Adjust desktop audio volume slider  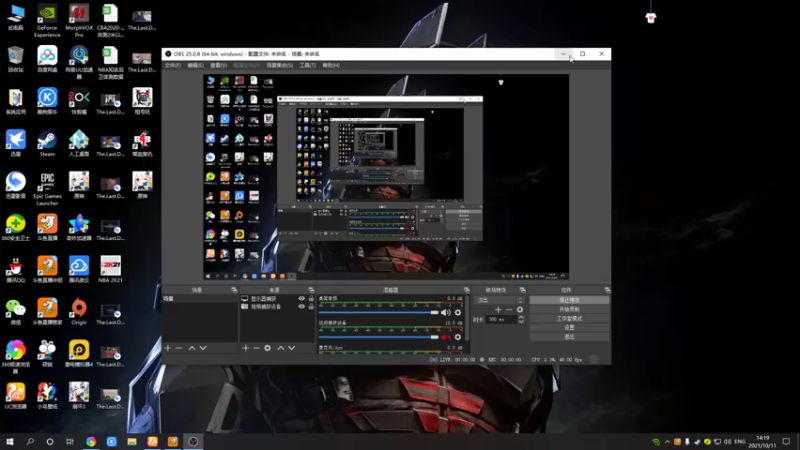379,312
